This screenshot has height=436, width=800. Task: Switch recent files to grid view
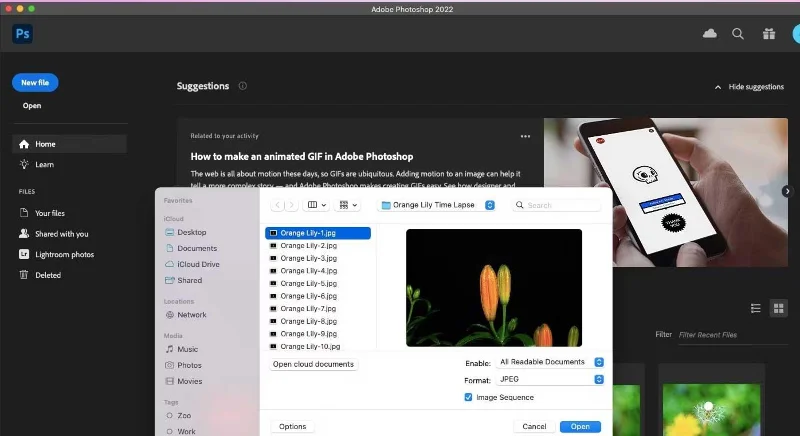pos(779,308)
